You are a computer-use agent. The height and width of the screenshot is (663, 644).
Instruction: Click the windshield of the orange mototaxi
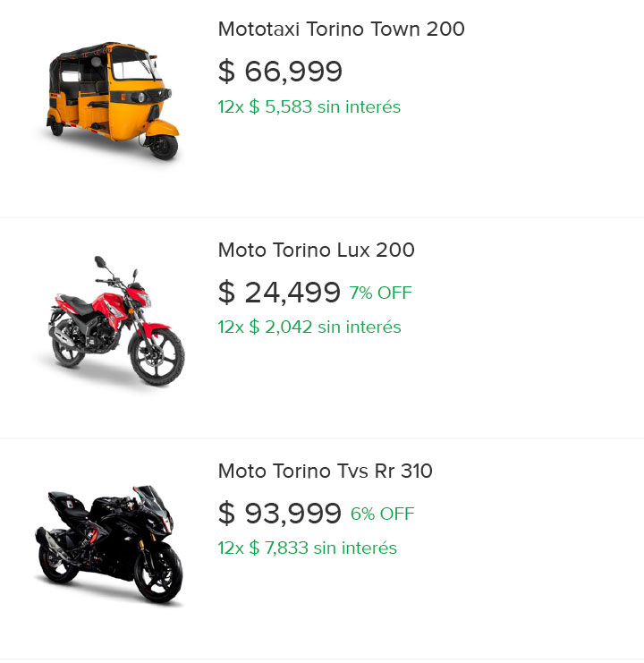coord(133,70)
